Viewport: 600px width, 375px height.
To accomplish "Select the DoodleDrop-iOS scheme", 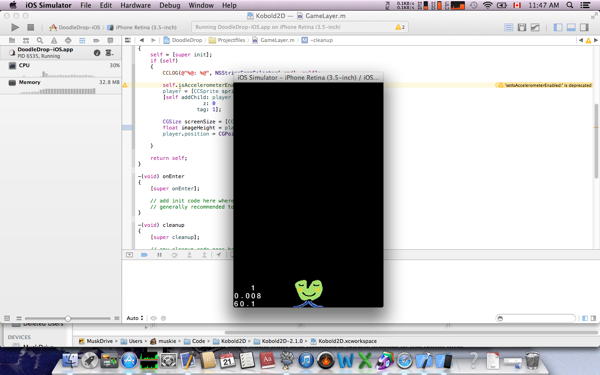I will tap(75, 27).
